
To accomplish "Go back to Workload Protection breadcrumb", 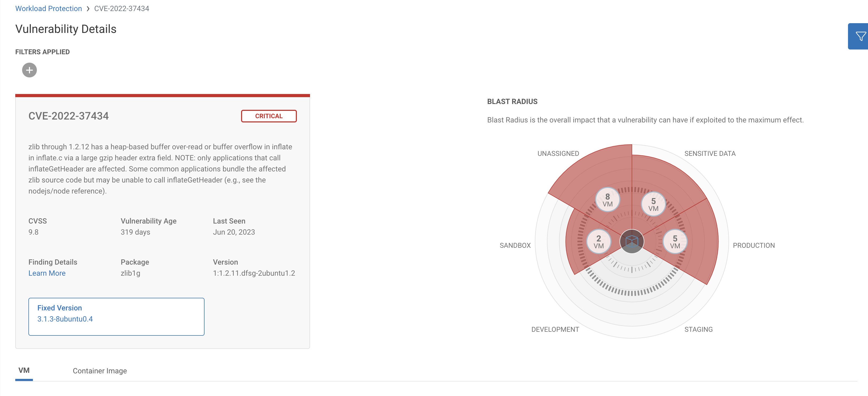I will (x=48, y=8).
